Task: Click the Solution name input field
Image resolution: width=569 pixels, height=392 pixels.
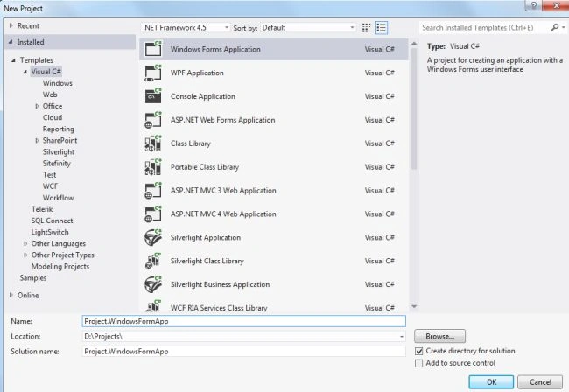Action: click(x=243, y=352)
